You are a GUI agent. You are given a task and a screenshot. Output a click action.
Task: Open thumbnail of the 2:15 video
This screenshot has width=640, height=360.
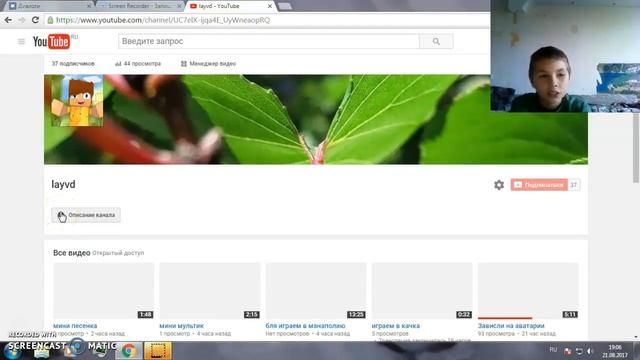click(210, 291)
